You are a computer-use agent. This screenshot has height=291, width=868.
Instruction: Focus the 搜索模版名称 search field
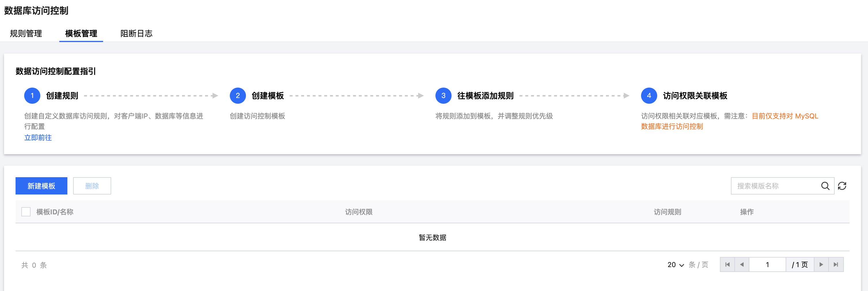pos(775,186)
